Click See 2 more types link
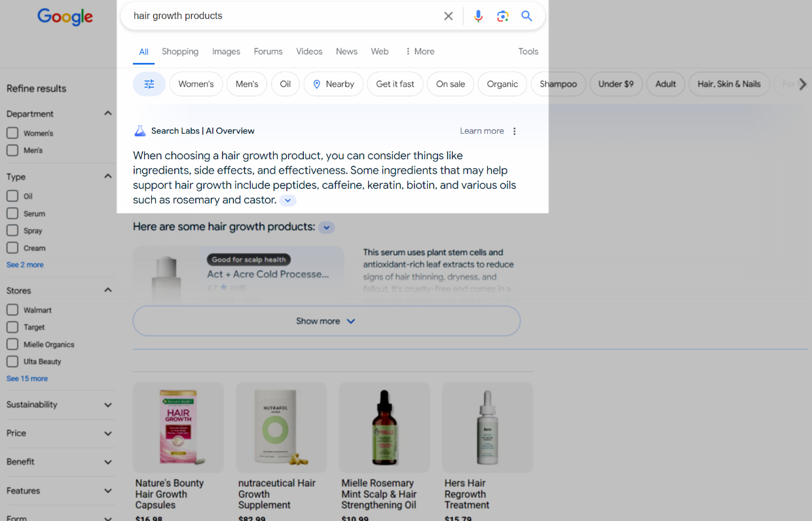The image size is (812, 521). [25, 265]
